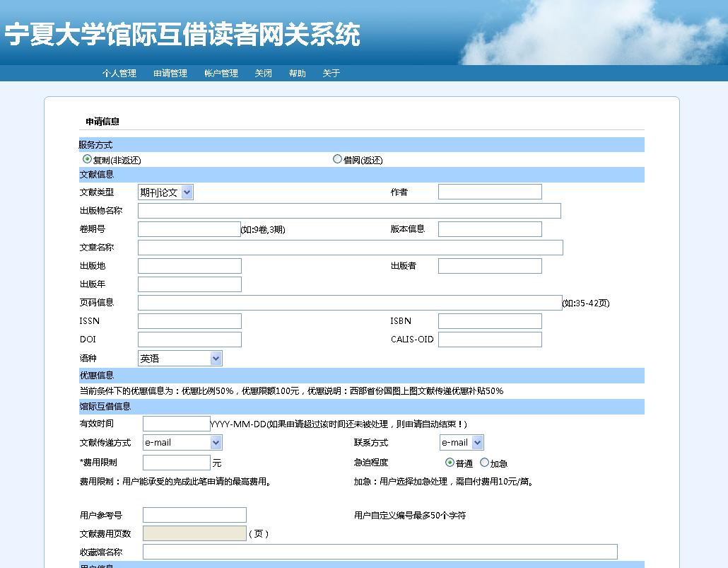Open the 联系方式 dropdown

[462, 443]
